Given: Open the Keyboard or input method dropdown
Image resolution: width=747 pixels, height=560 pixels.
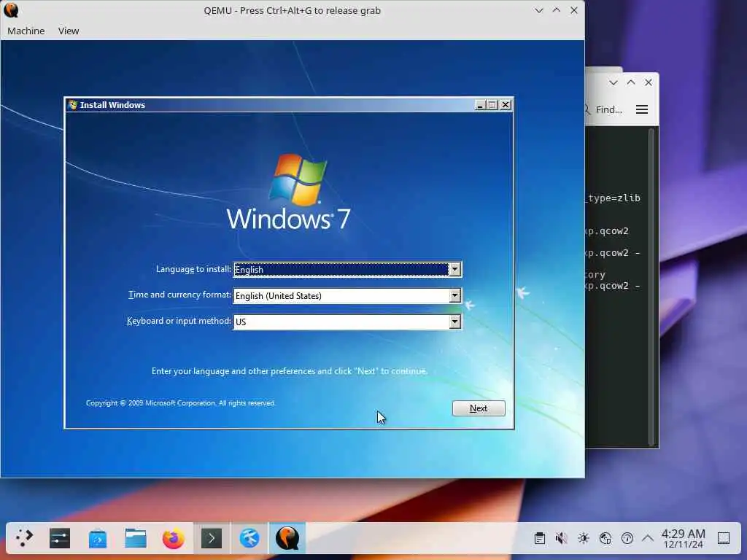Looking at the screenshot, I should pos(454,322).
